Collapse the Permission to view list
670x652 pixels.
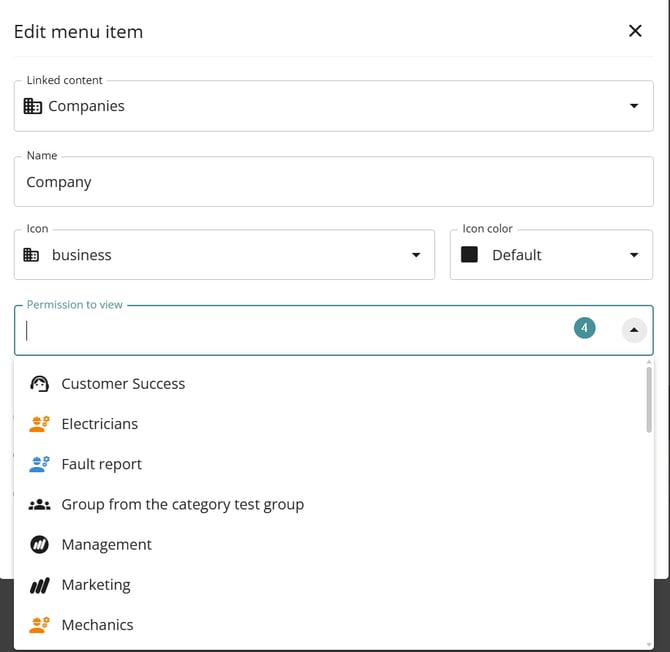(634, 330)
